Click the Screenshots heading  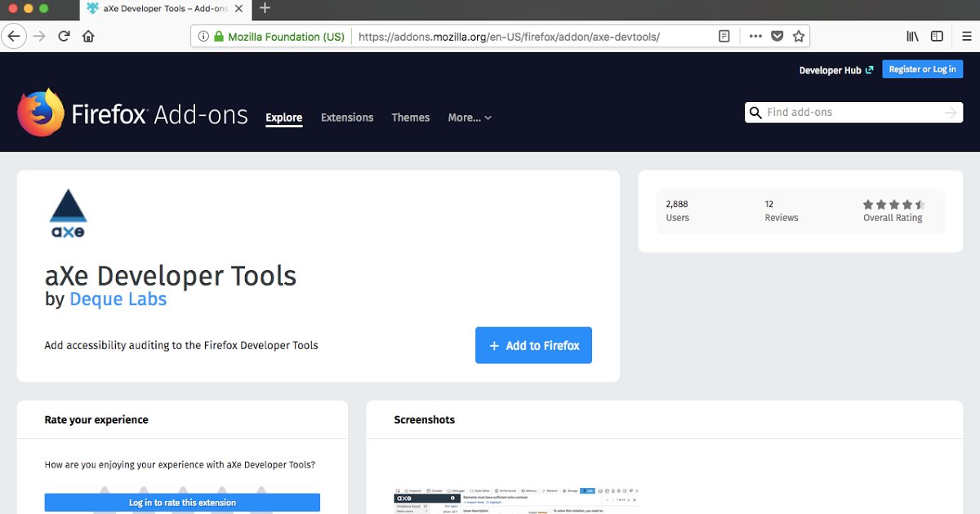pyautogui.click(x=424, y=419)
